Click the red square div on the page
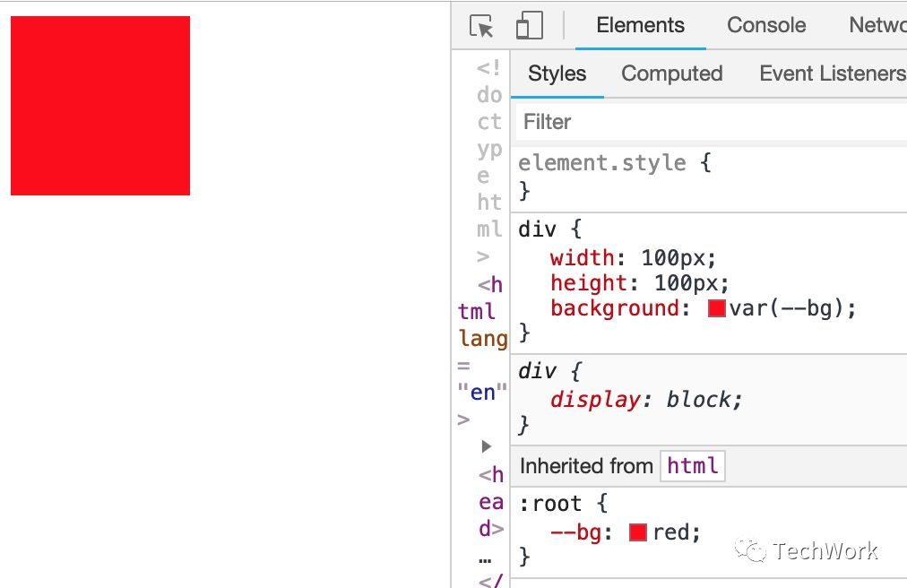This screenshot has width=907, height=588. point(100,106)
